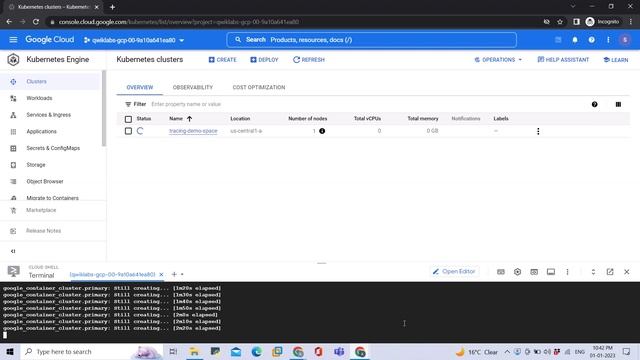Open filter help question mark icon
Screen dimensions: 640x360
[x=595, y=104]
